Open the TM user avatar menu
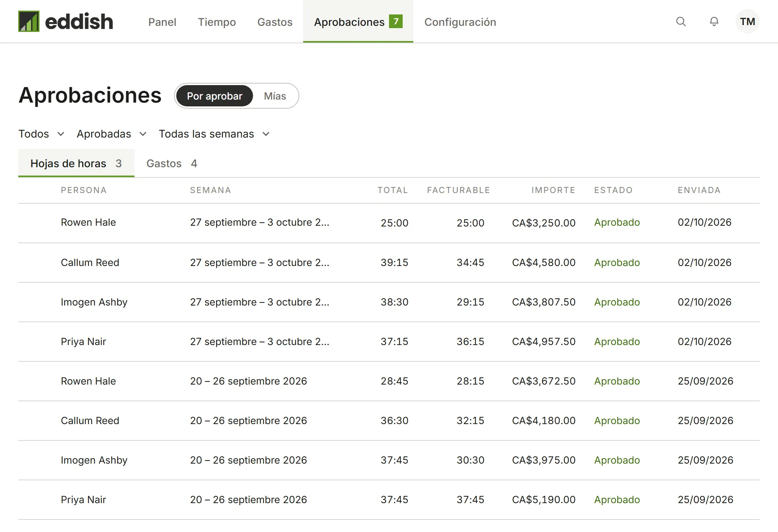 click(x=747, y=22)
